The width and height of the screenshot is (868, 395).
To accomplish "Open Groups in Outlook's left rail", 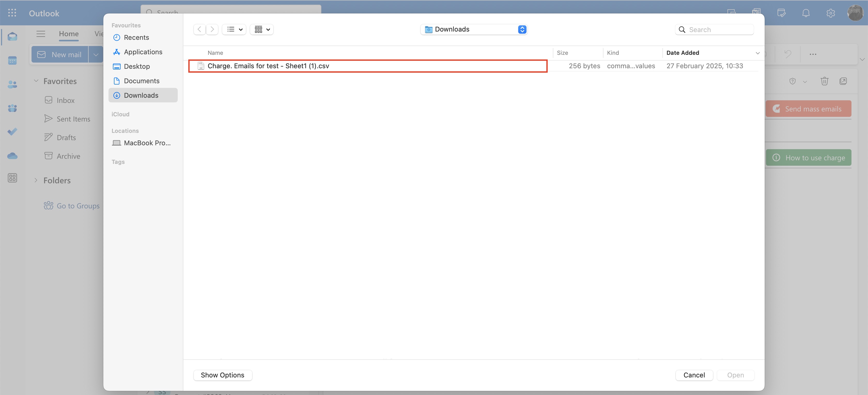I will click(12, 108).
